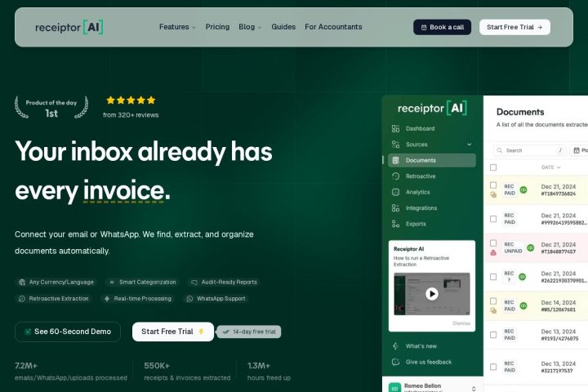Click the Give us feedback icon
The width and height of the screenshot is (588, 392).
(x=395, y=362)
